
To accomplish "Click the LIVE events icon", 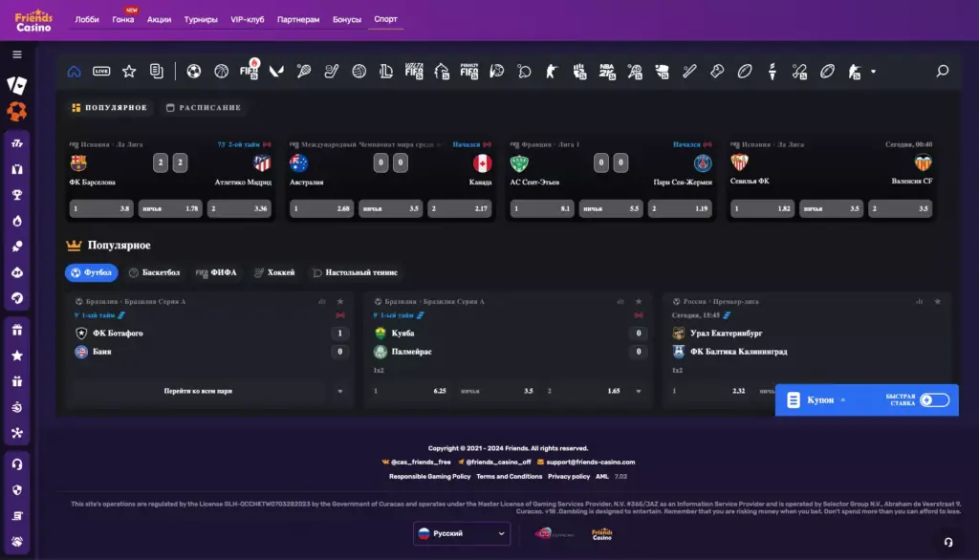I will (x=101, y=71).
